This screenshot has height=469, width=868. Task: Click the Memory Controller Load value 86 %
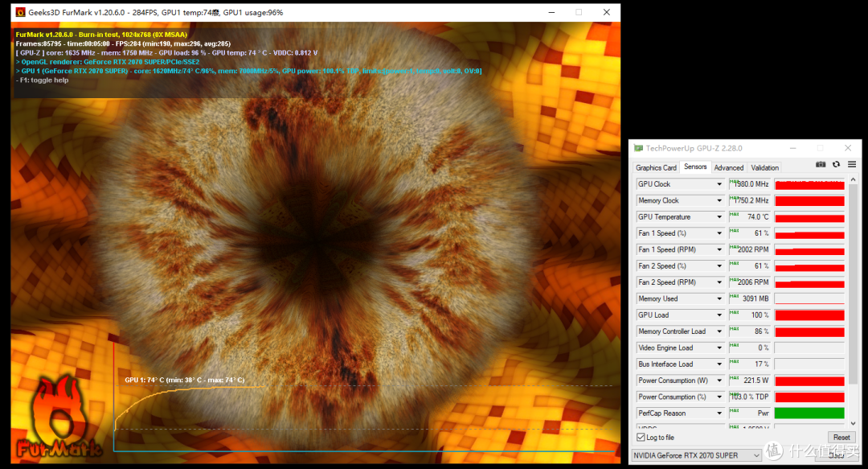pyautogui.click(x=750, y=331)
